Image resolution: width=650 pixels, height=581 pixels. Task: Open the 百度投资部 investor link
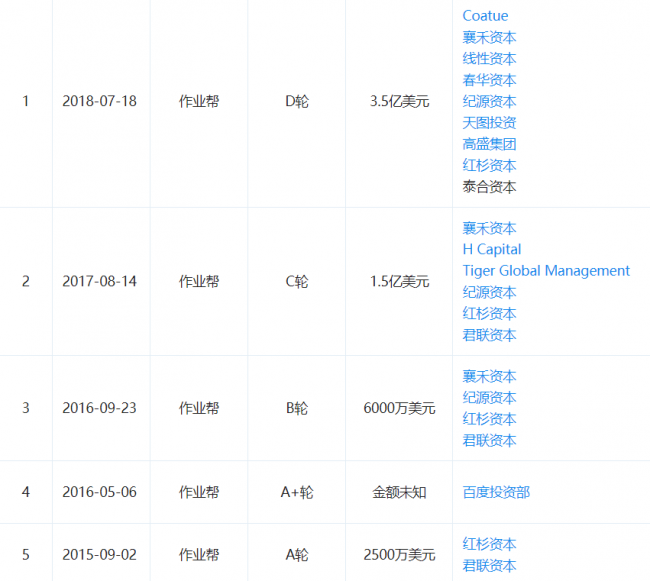496,492
